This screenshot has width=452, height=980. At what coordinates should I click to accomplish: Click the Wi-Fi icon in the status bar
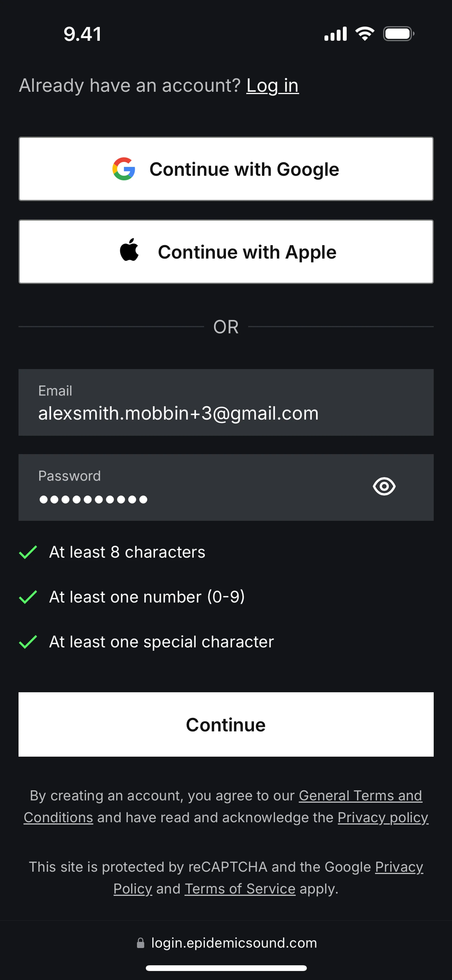click(x=364, y=34)
